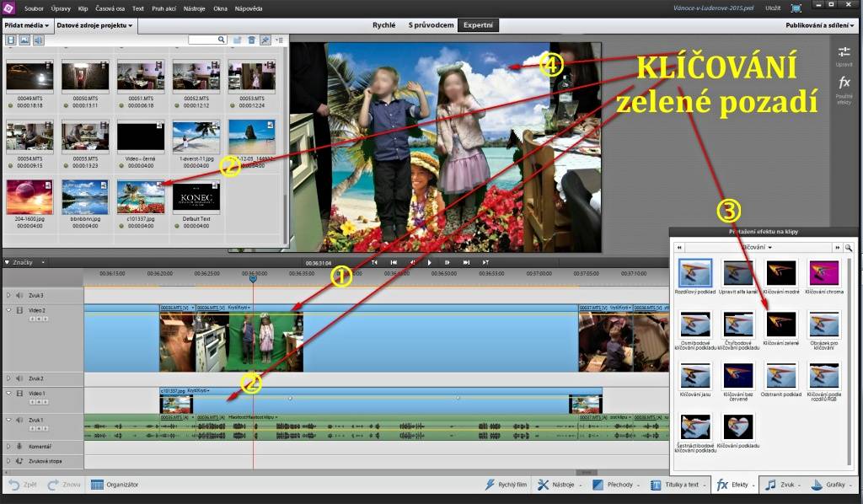The width and height of the screenshot is (863, 504).
Task: Open the Časová osa menu
Action: point(110,8)
